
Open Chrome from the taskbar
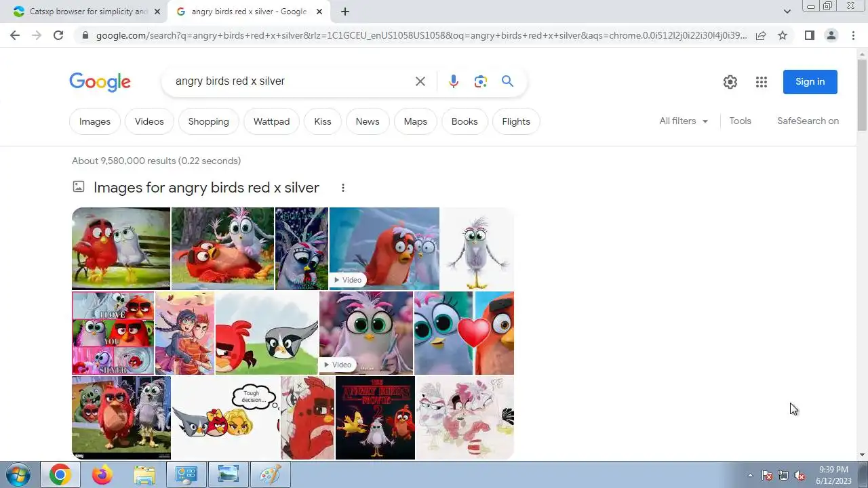(60, 475)
